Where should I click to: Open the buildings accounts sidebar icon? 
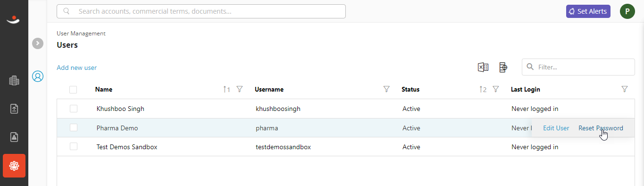(14, 81)
